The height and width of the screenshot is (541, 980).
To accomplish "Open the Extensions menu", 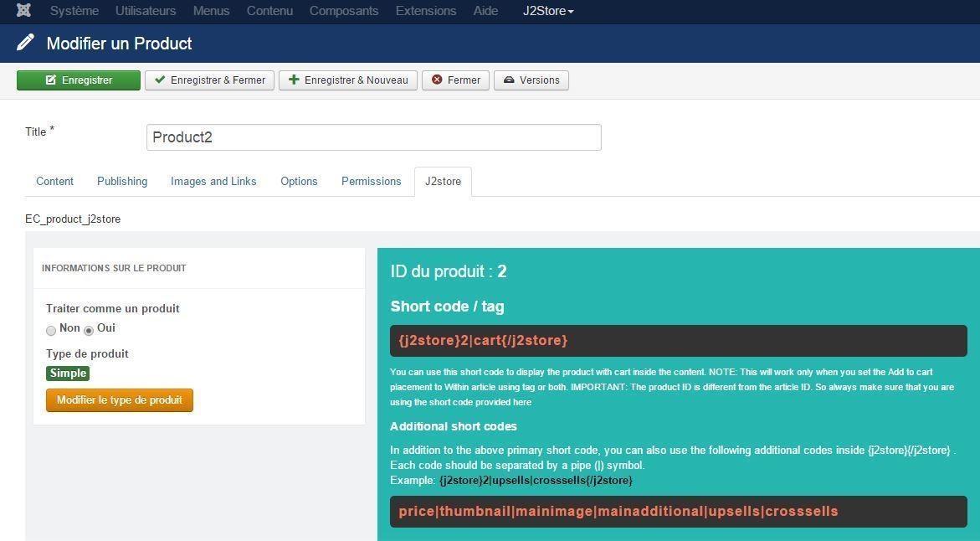I will pos(426,11).
